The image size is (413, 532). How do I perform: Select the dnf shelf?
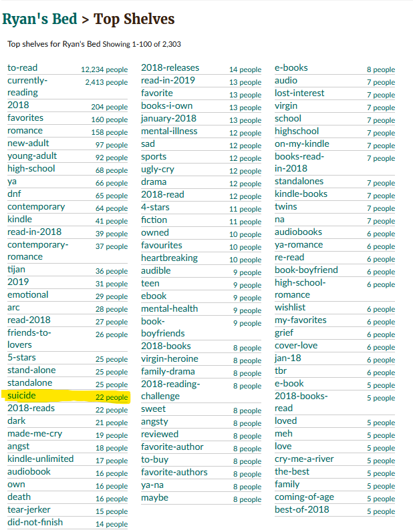point(14,194)
